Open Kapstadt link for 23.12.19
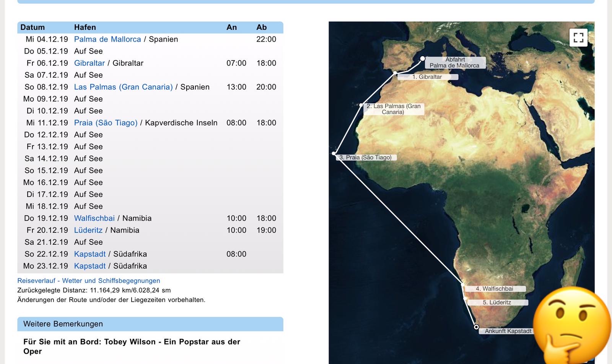 (90, 266)
